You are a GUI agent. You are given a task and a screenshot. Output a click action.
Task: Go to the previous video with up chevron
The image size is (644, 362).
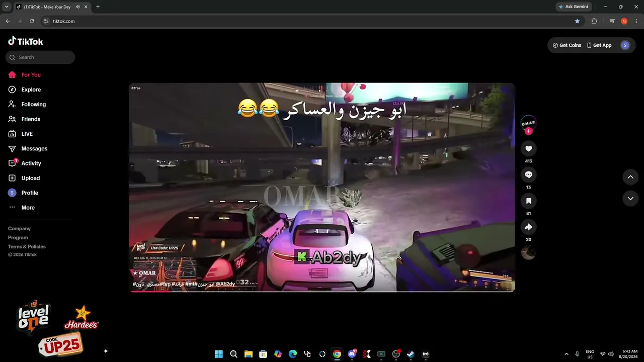630,177
